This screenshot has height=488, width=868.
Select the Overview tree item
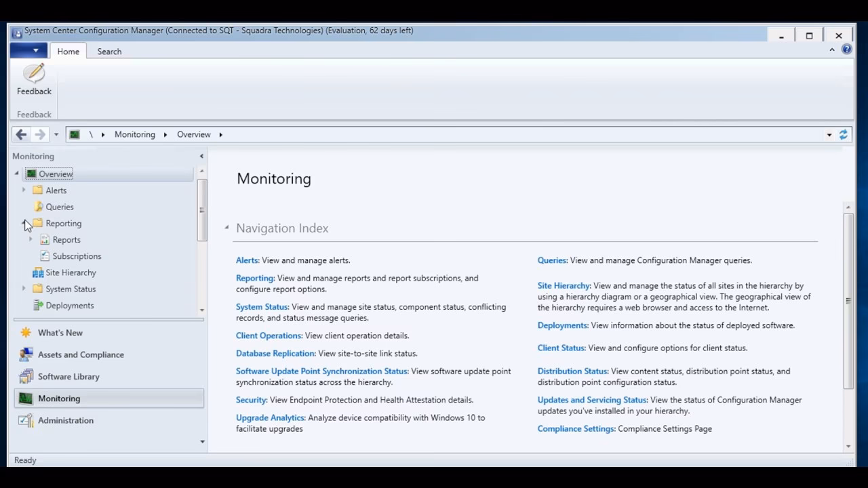click(56, 174)
